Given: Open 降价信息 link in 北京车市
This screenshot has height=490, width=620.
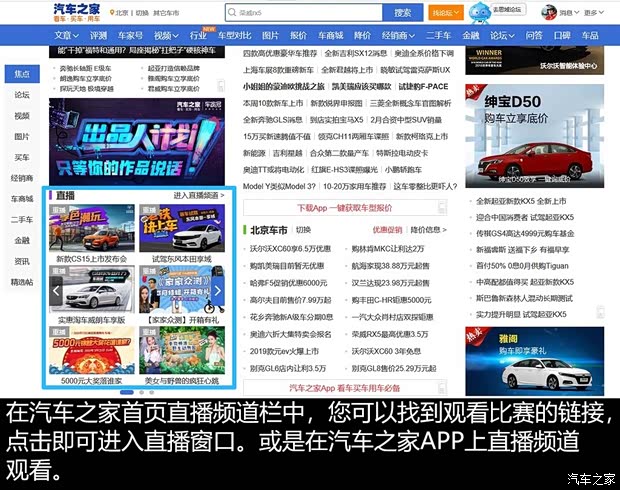Looking at the screenshot, I should [428, 230].
